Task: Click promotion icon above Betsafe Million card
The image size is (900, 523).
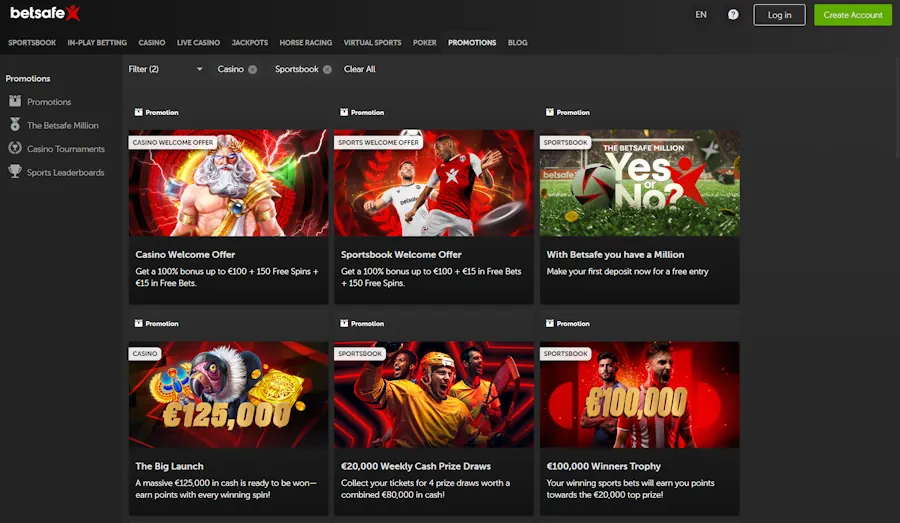Action: pyautogui.click(x=549, y=112)
